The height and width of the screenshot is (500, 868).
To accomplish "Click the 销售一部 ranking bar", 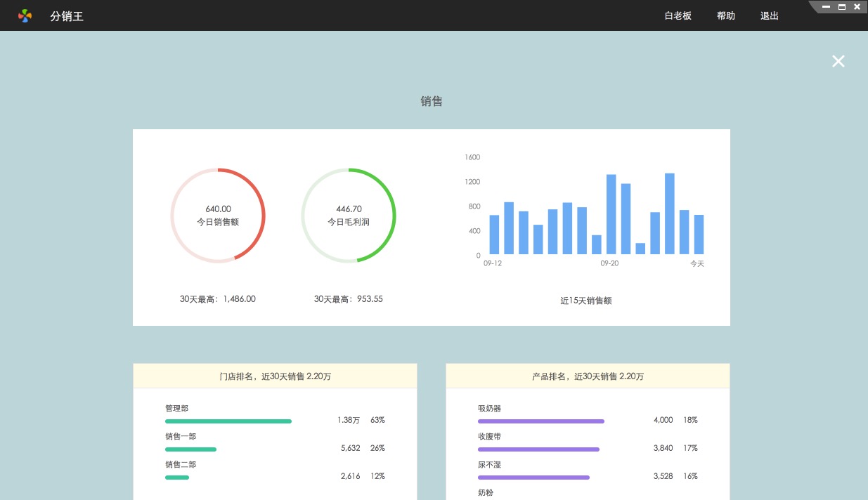I will 190,449.
